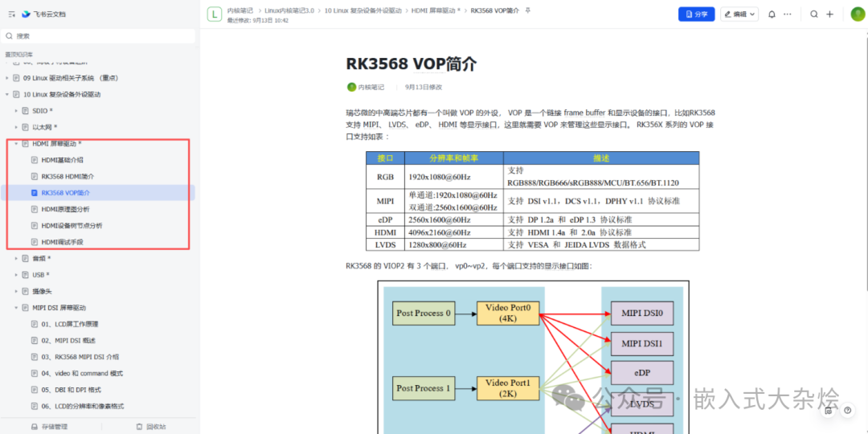Click document icon beside SDIO

point(26,111)
